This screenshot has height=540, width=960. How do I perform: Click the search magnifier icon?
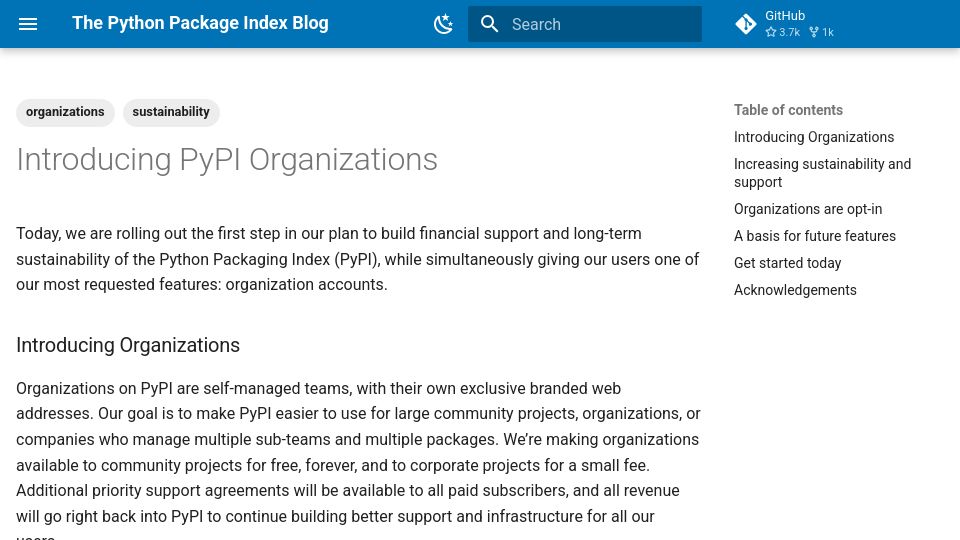(x=489, y=24)
